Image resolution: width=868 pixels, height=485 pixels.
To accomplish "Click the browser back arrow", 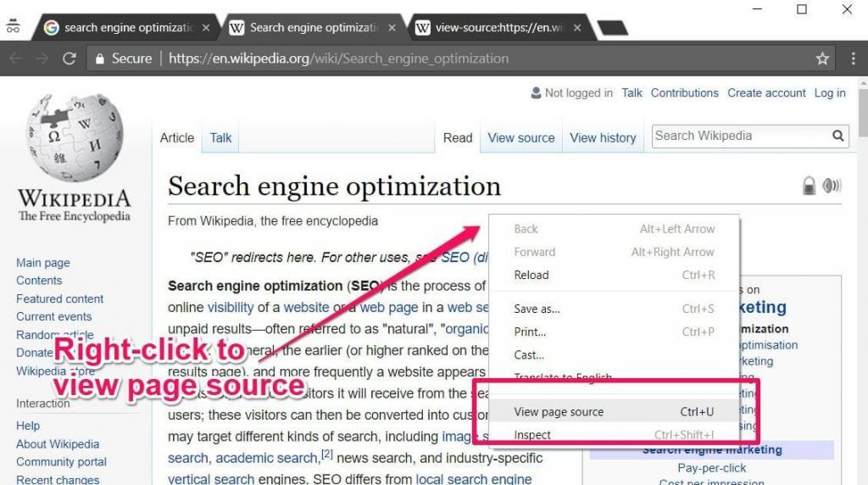I will pos(16,59).
